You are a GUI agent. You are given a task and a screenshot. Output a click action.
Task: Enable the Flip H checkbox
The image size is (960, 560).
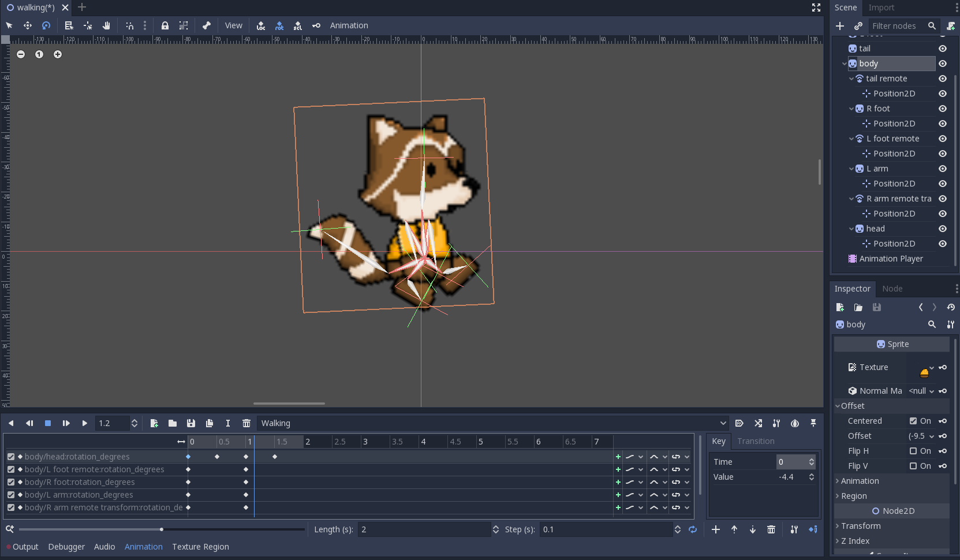coord(913,451)
